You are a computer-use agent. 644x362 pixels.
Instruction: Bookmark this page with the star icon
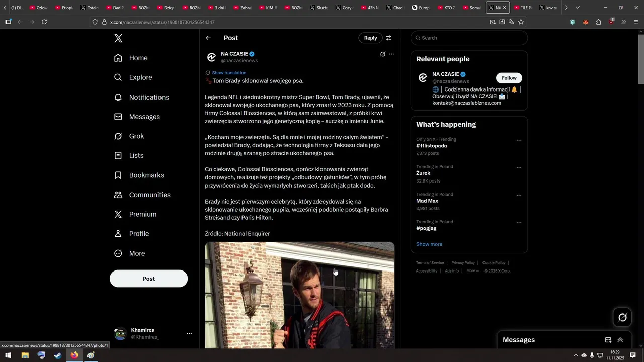[x=521, y=22]
